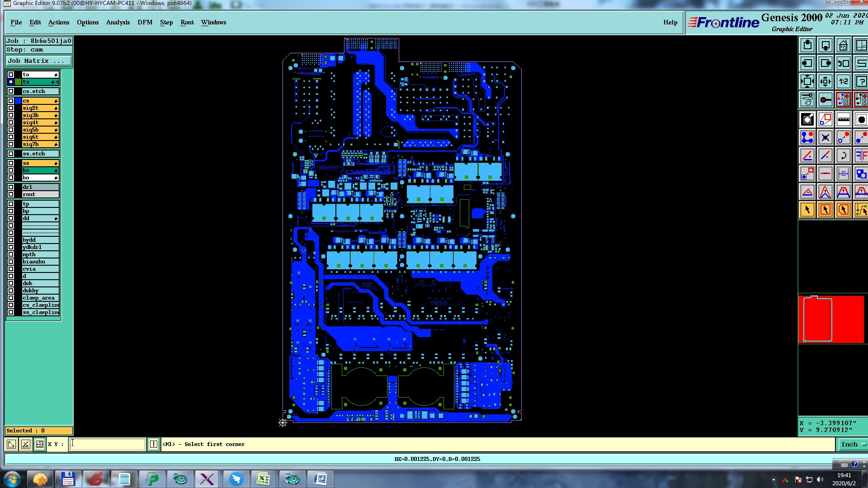Open the Analysis menu
868x488 pixels.
click(118, 22)
